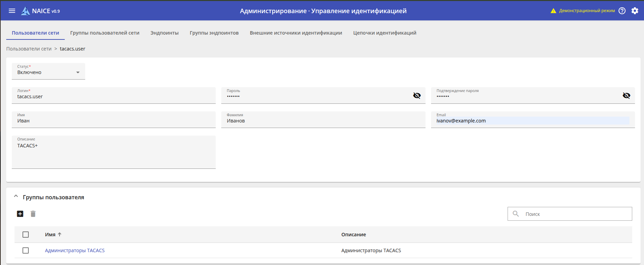Click the search magnifier icon

516,214
